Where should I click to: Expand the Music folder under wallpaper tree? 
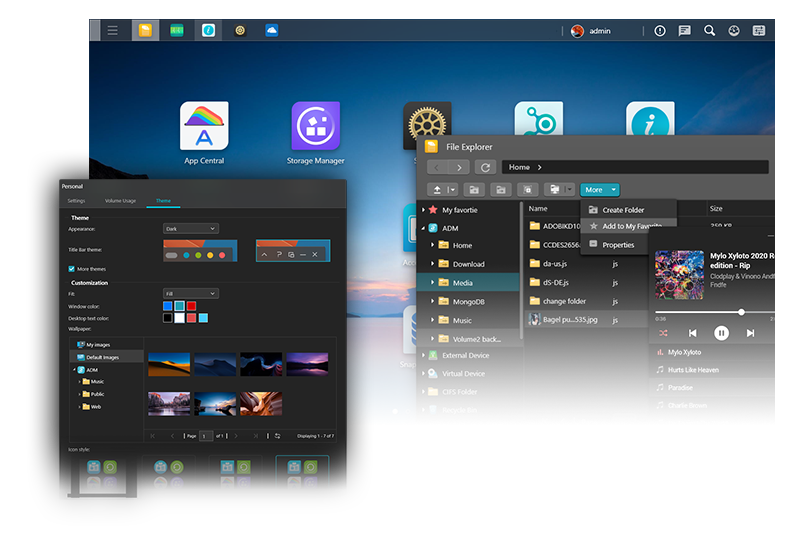(80, 381)
